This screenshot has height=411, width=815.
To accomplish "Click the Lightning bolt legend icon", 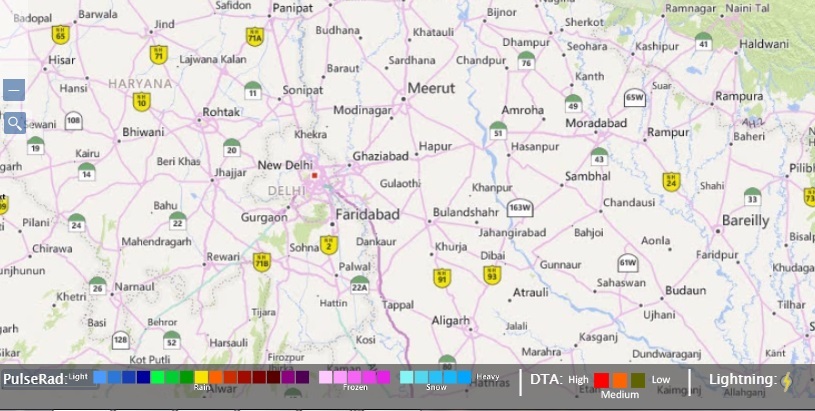I will click(x=787, y=381).
